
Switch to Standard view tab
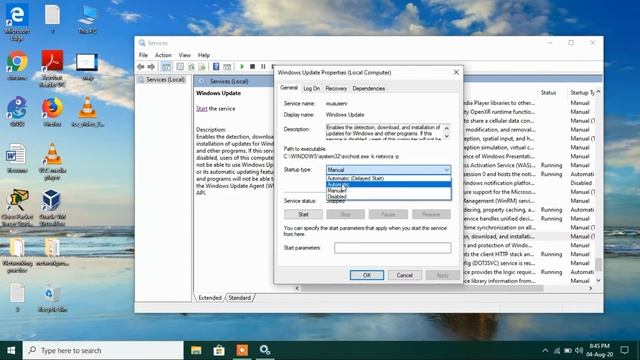point(240,298)
